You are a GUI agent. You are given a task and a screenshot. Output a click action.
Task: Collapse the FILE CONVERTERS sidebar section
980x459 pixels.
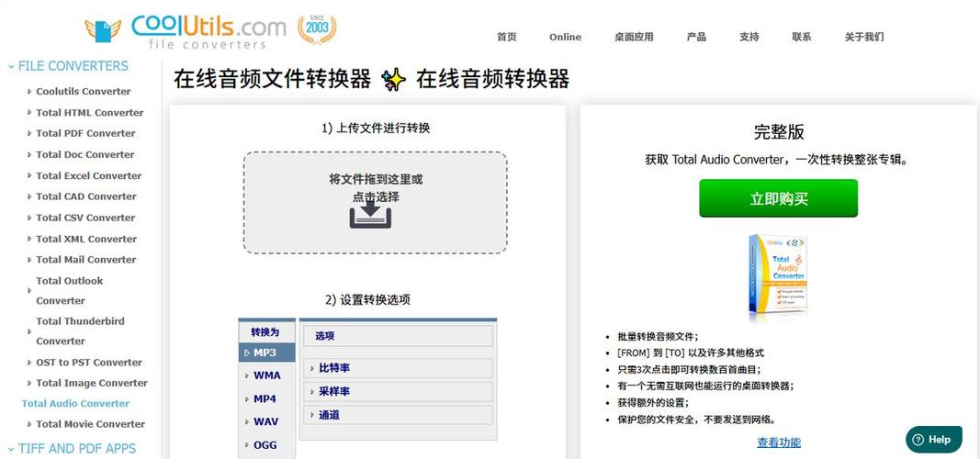[68, 66]
